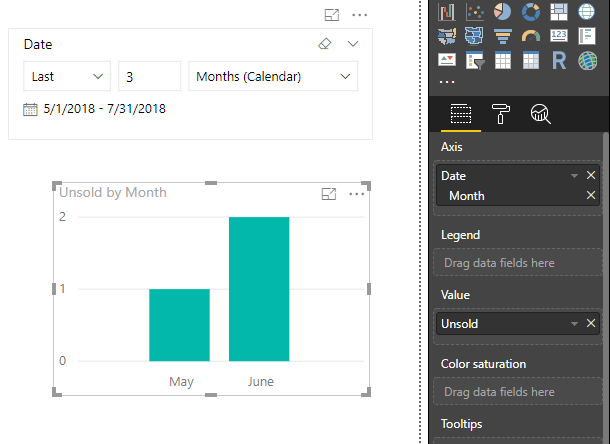Viewport: 610px width, 444px height.
Task: Click the May bar in chart
Action: [x=179, y=325]
